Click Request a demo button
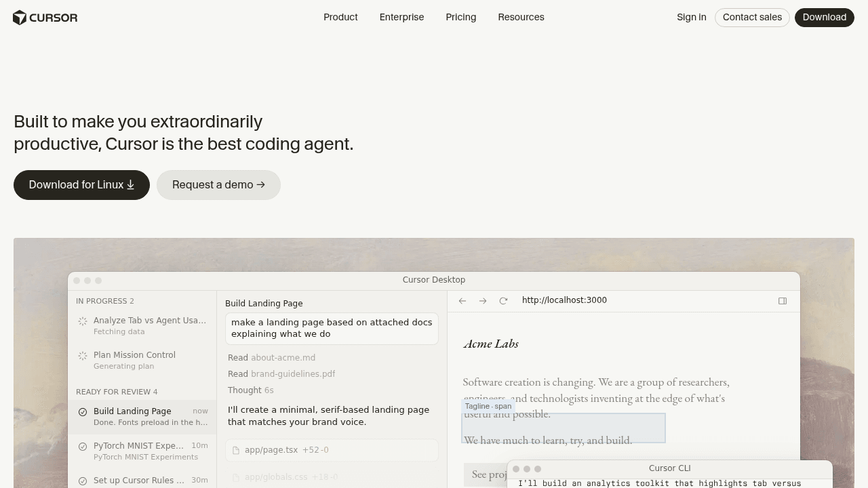868x488 pixels. (218, 185)
